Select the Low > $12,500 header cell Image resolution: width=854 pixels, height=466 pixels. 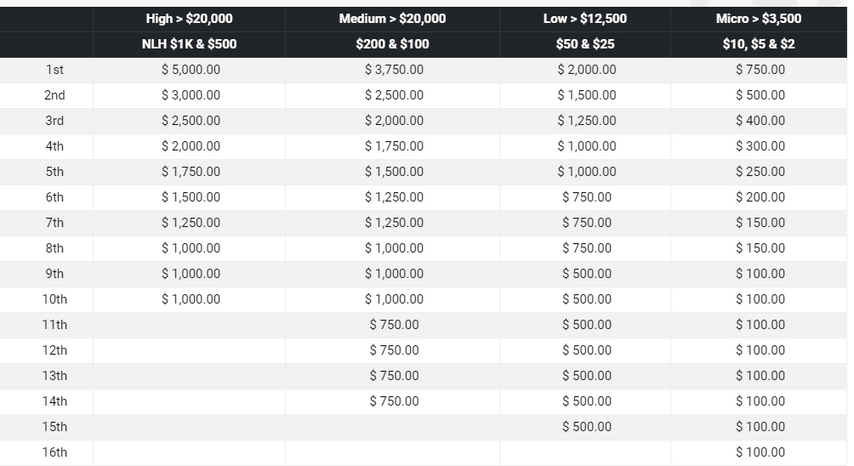[585, 19]
